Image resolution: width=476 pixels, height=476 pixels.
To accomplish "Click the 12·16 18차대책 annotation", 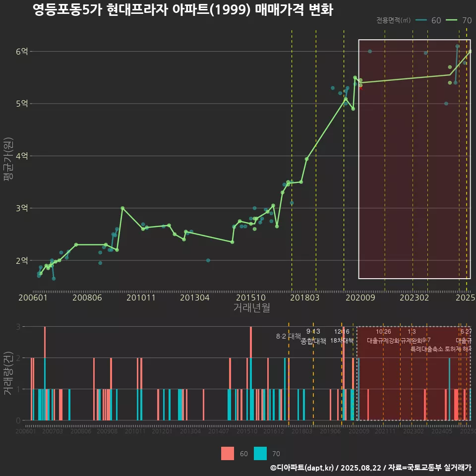I will (342, 336).
